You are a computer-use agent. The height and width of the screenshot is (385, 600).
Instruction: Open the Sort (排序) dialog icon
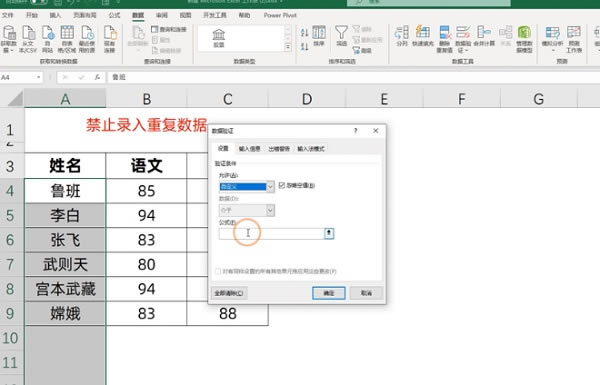click(319, 36)
